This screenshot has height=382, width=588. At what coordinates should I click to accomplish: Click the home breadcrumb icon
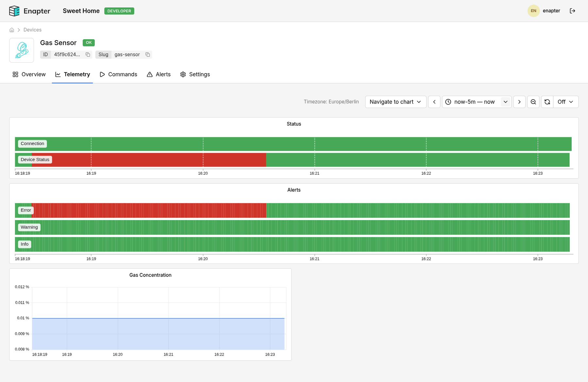12,30
